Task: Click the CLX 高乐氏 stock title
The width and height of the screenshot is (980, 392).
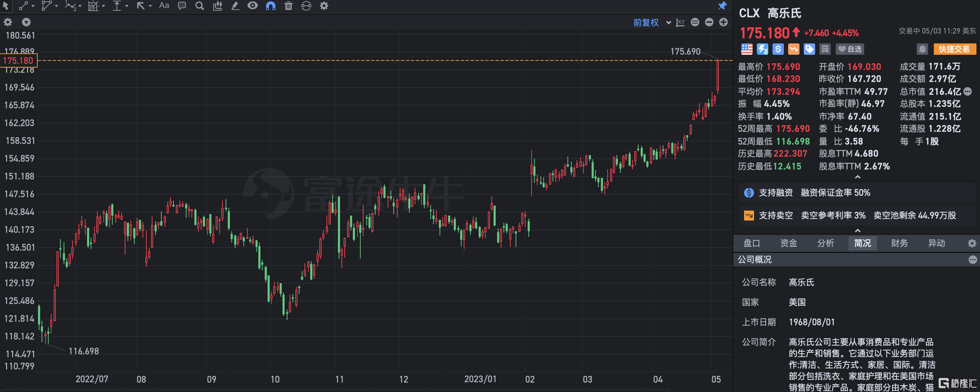Action: 770,13
